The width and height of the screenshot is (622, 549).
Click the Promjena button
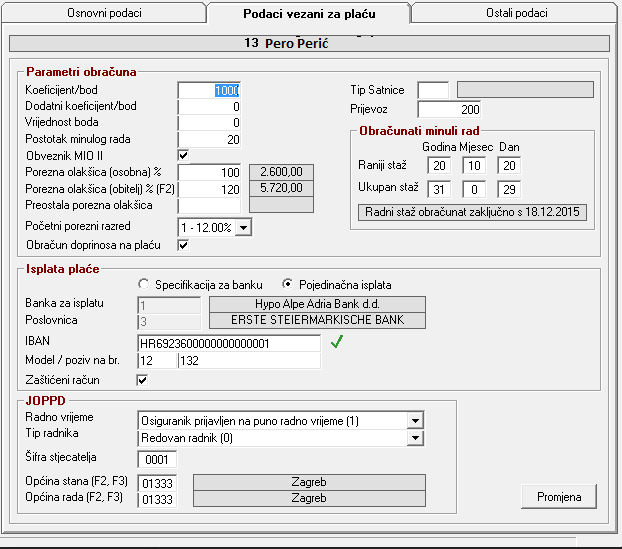click(558, 496)
